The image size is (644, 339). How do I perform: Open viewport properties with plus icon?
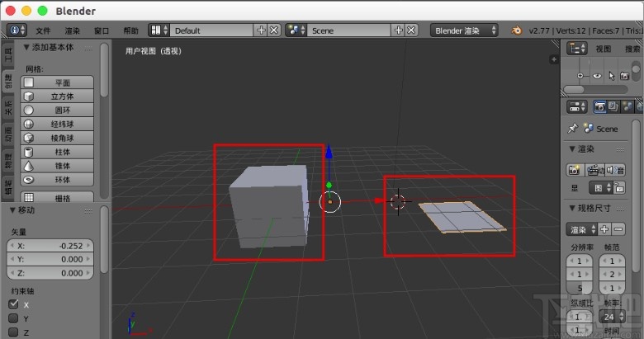point(554,59)
